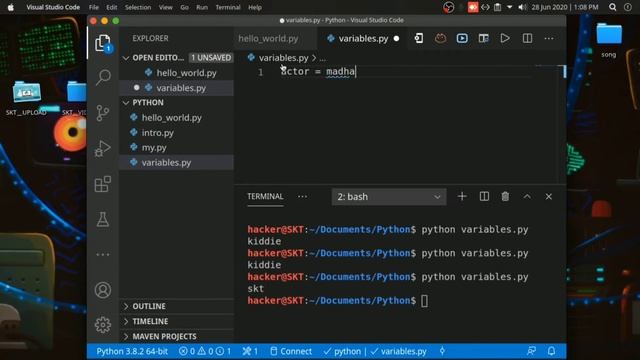Click the tools count item in status bar
640x360 pixels.
[x=250, y=351]
